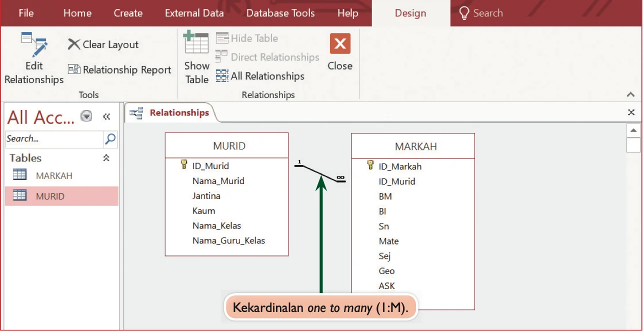The width and height of the screenshot is (644, 332).
Task: Click the MARKAH table icon in navigation pane
Action: [x=19, y=175]
